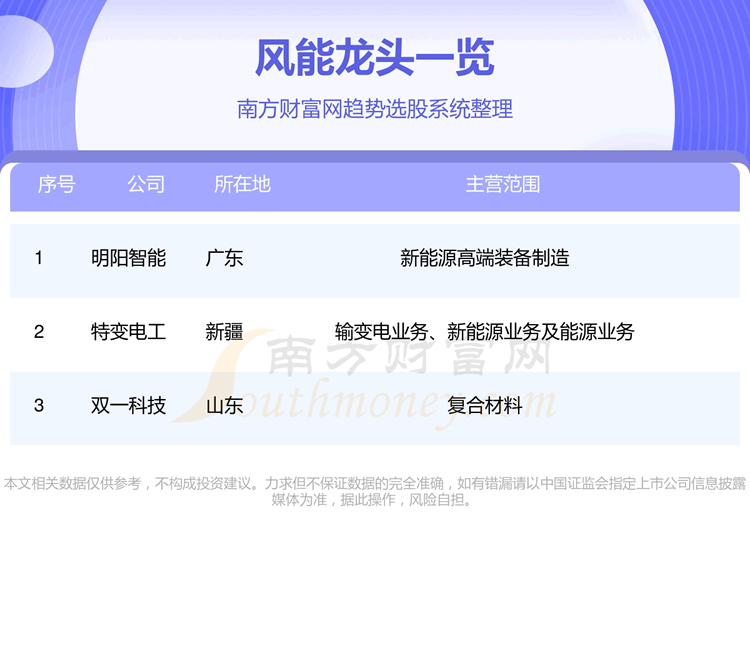Click location cell 山东
The image size is (750, 656).
(x=224, y=406)
